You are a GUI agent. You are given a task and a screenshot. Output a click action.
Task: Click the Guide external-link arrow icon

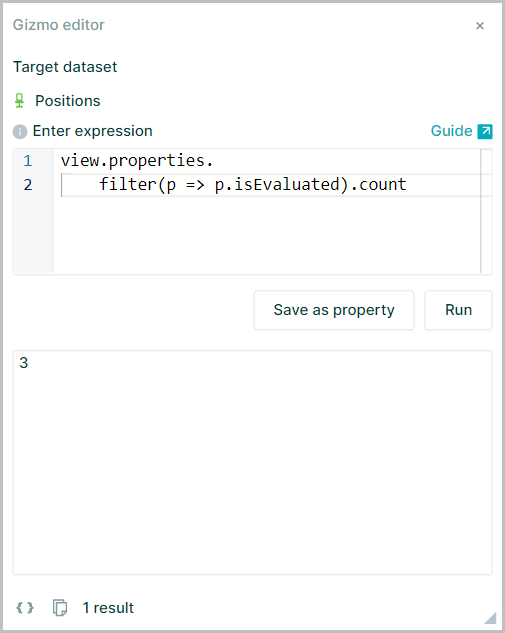coord(485,132)
